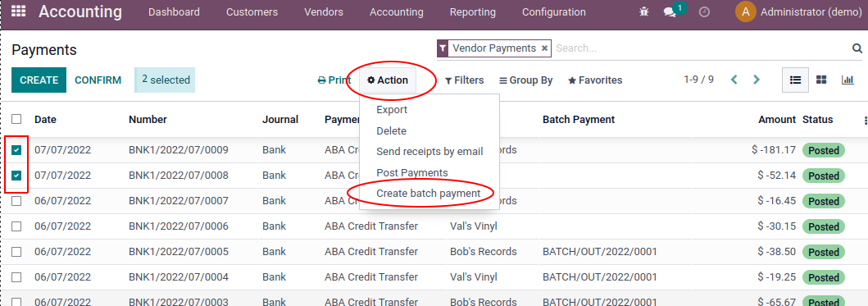Image resolution: width=868 pixels, height=306 pixels.
Task: Select Send receipts by email
Action: pyautogui.click(x=429, y=151)
